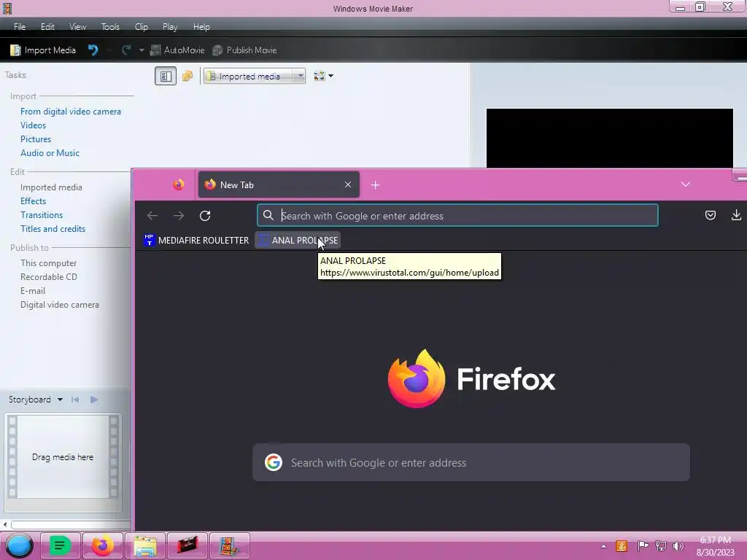Open the Help menu in Movie Maker
Screen dimensions: 747x560
[x=201, y=27]
